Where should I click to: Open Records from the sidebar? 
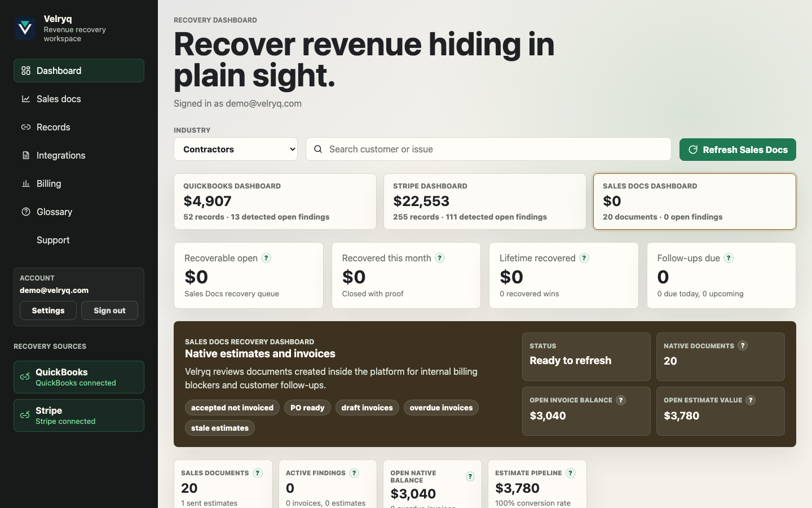(79, 127)
